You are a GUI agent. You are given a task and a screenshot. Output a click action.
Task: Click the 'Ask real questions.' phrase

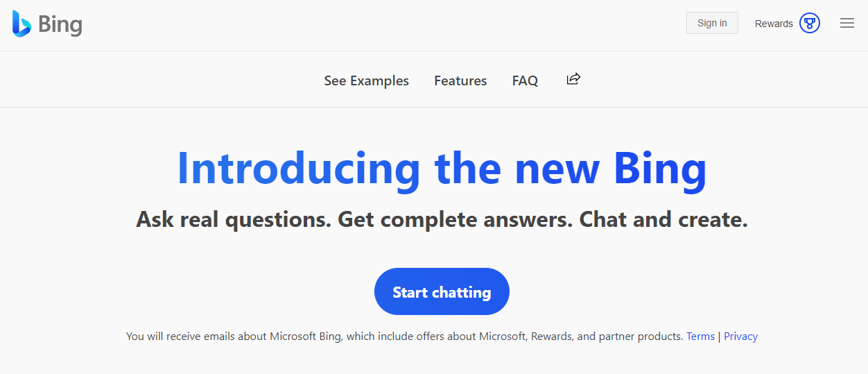(x=234, y=220)
